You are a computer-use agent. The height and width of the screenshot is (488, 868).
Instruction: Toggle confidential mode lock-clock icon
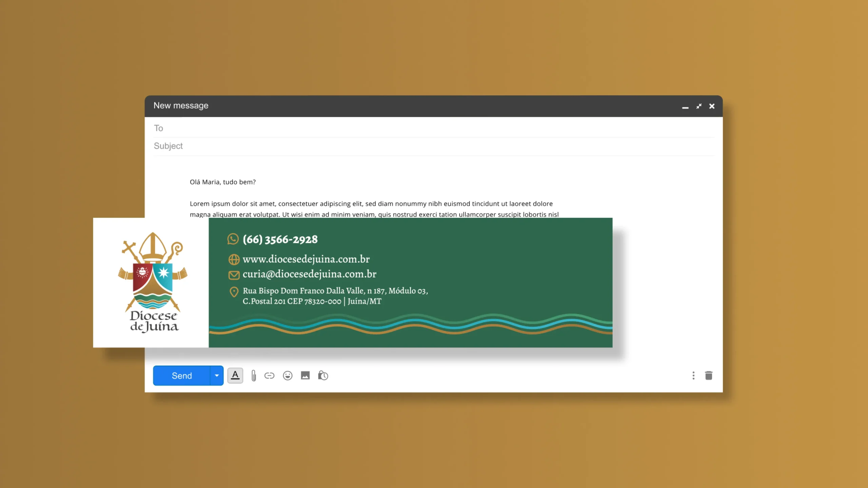(x=323, y=375)
